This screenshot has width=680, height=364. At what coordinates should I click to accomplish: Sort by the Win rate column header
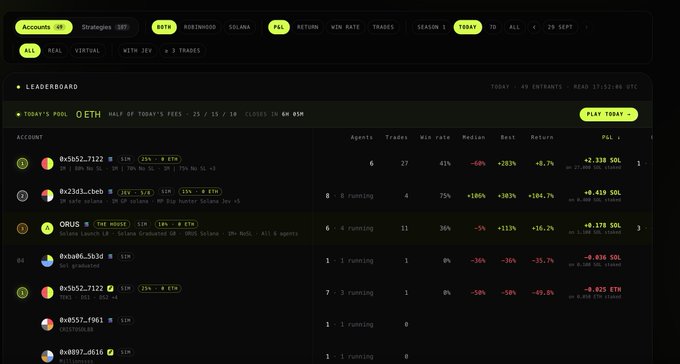pyautogui.click(x=435, y=137)
